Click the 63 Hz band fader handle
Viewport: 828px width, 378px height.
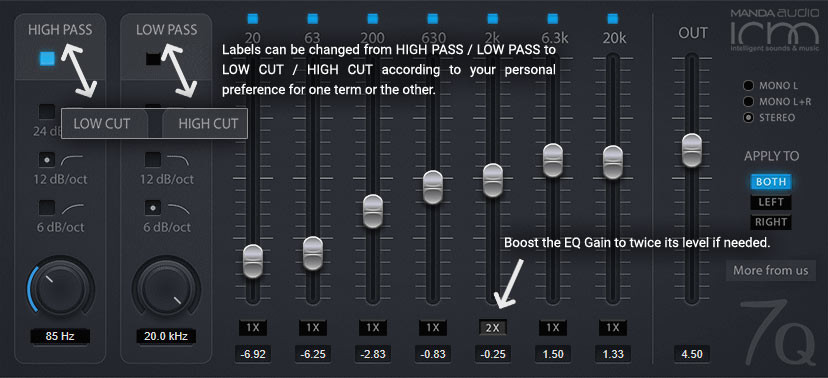click(313, 253)
